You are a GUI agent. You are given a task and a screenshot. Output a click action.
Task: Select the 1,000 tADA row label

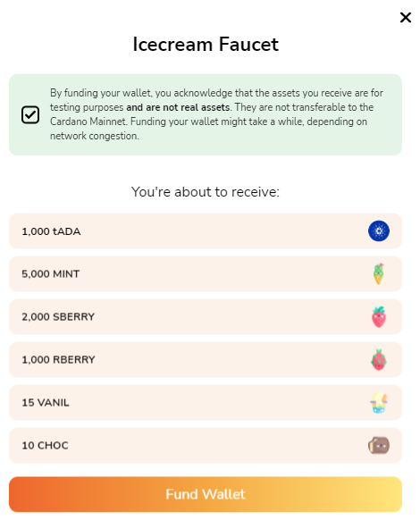point(51,231)
